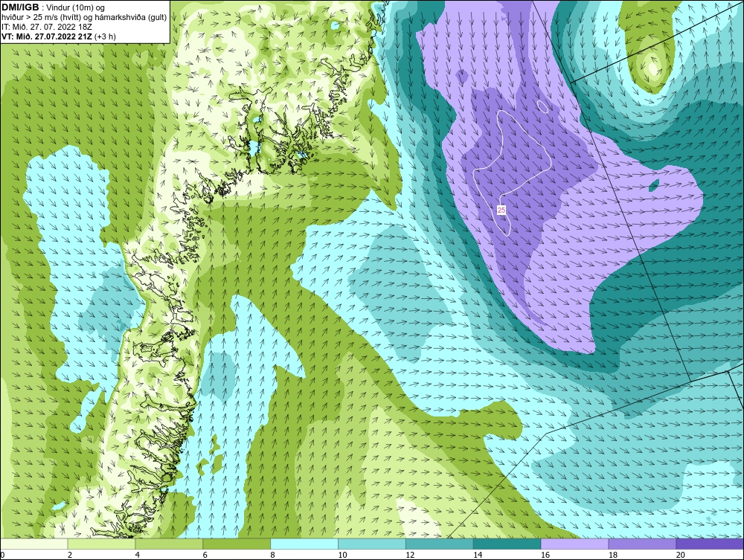
Task: Select the 18–20 m/s medium purple swatch
Action: pos(643,544)
